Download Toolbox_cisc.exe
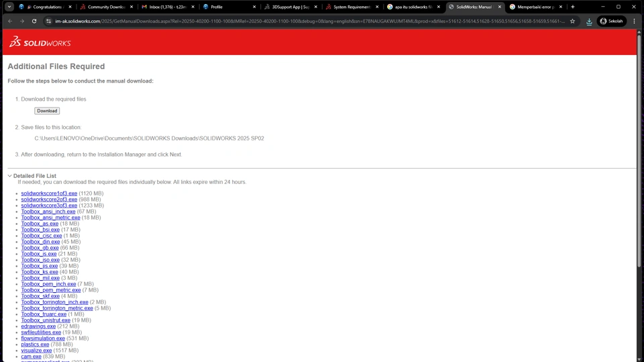 click(42, 236)
